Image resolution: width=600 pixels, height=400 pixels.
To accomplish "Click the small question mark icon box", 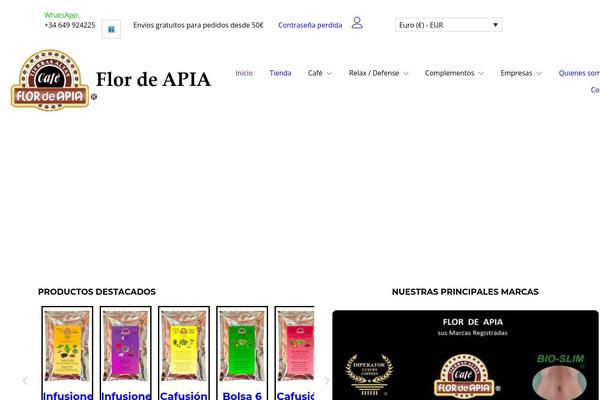I will point(111,29).
